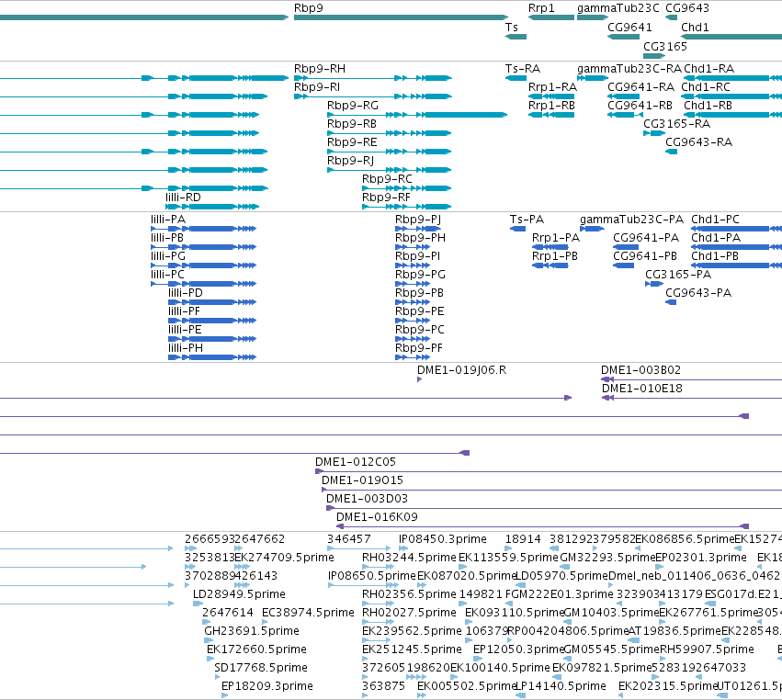Screen dimensions: 782x700
Task: Select protein Rbp9-PG
Action: point(420,276)
